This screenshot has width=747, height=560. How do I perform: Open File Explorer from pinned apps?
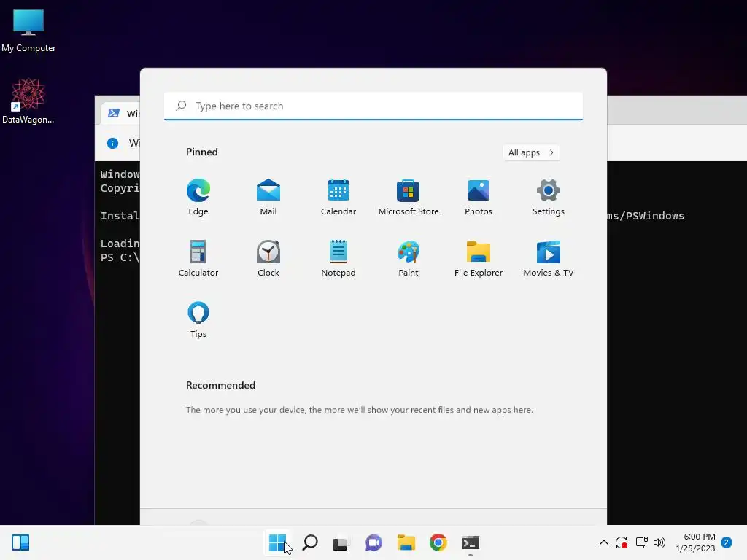[479, 259]
